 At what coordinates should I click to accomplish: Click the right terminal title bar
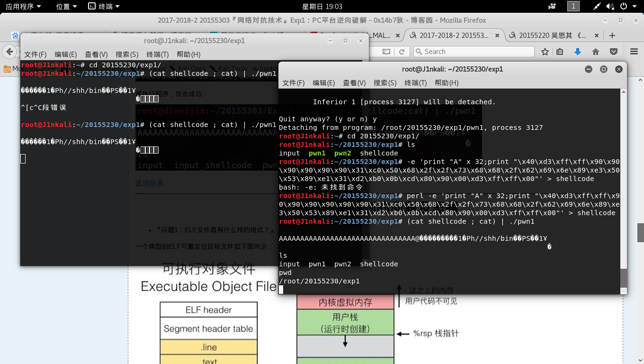[452, 69]
